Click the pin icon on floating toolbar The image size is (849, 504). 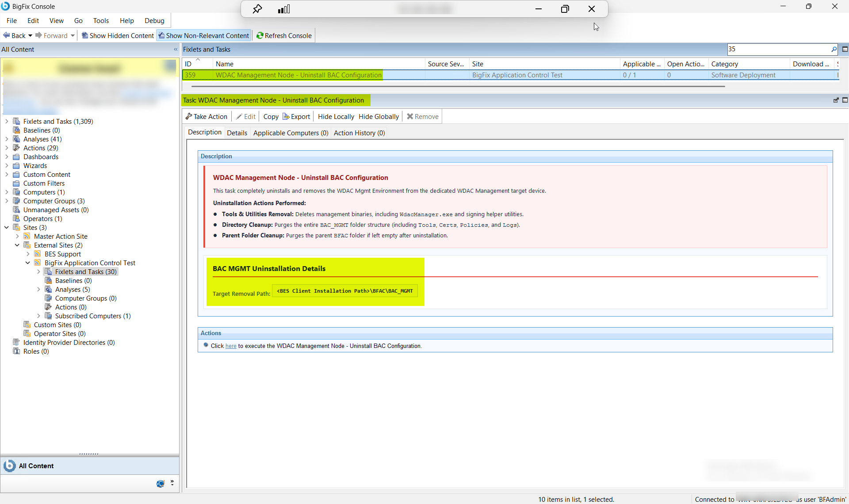(x=257, y=9)
